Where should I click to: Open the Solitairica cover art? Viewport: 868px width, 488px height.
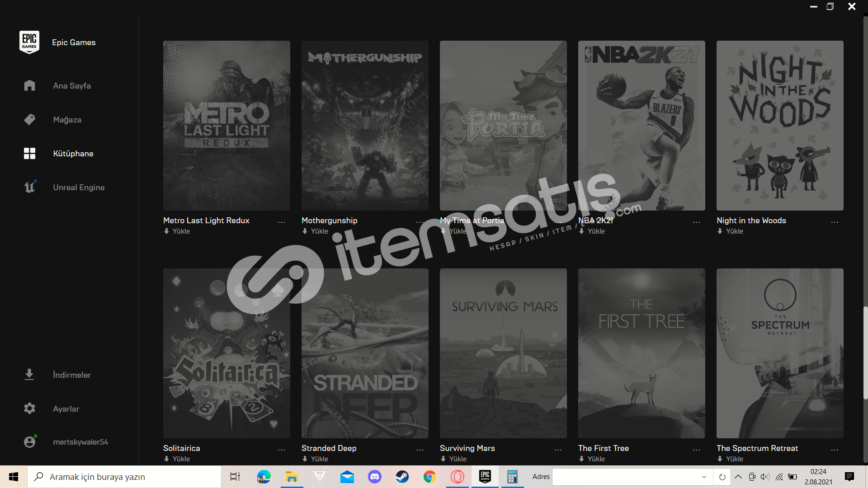(x=226, y=353)
